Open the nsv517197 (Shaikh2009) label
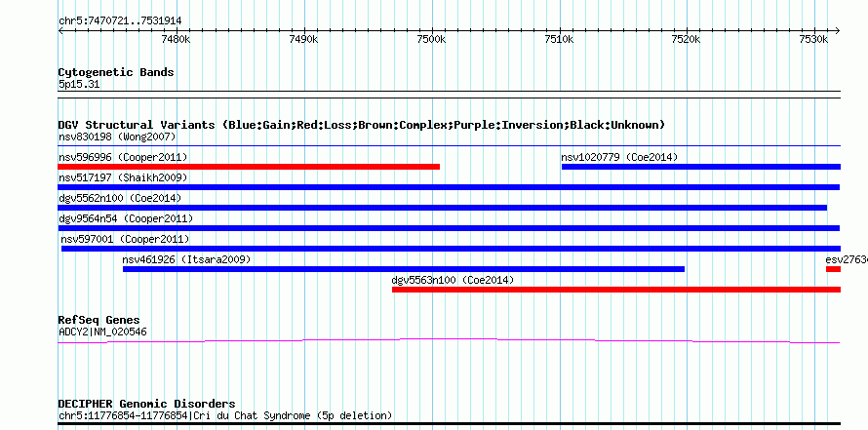 (123, 177)
